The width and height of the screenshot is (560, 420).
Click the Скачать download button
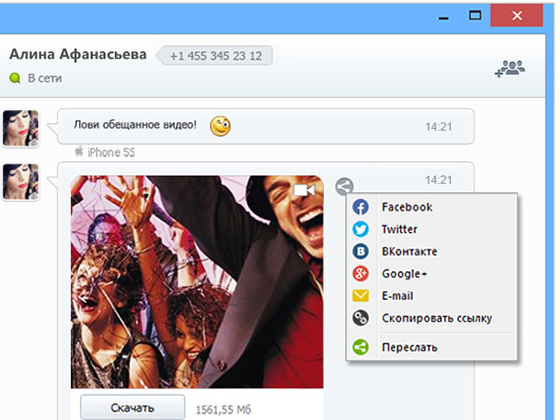coord(132,408)
